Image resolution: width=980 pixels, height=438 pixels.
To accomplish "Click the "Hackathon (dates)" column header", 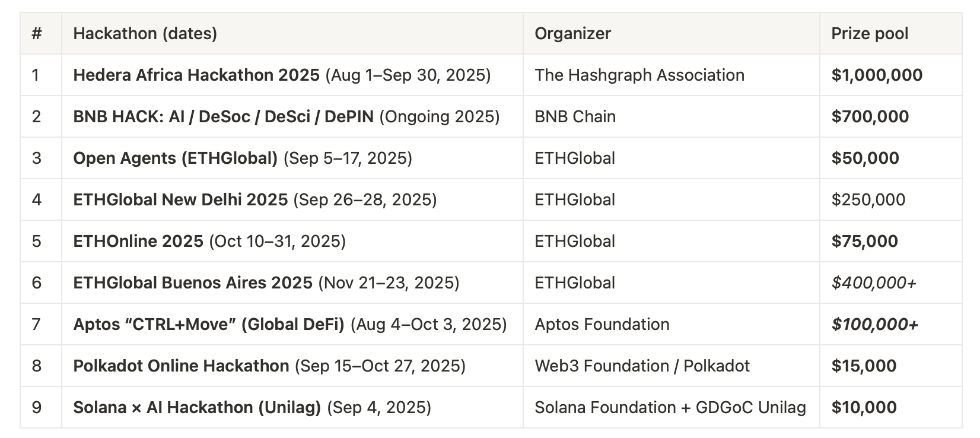I will pyautogui.click(x=145, y=33).
